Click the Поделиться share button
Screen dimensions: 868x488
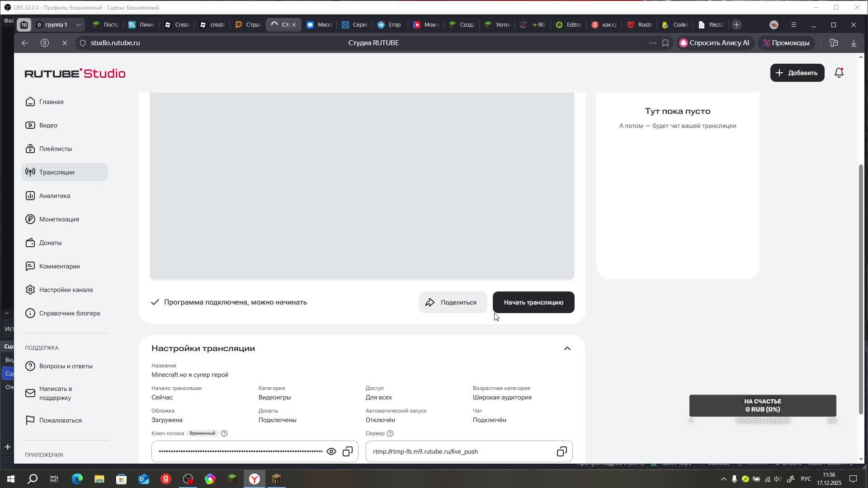(453, 302)
